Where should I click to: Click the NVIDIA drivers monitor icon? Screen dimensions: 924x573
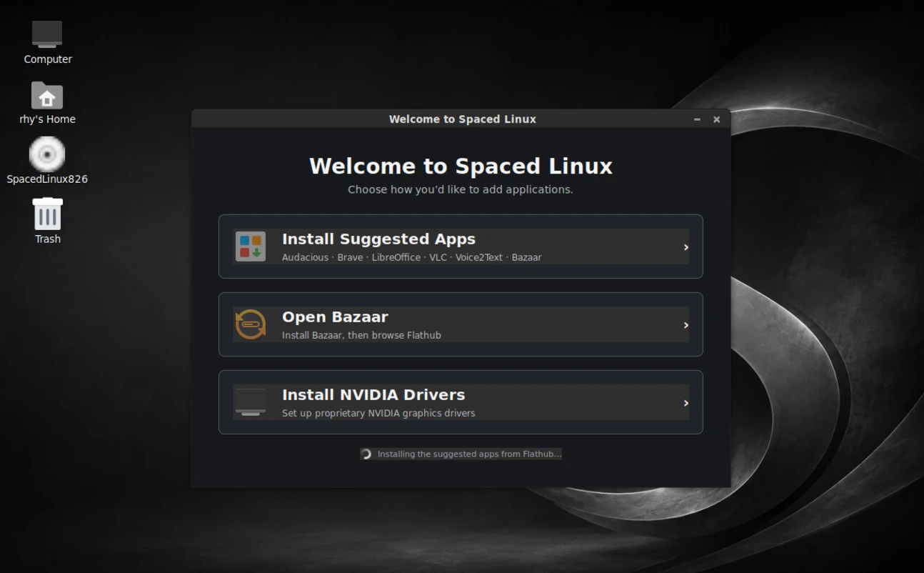coord(251,402)
